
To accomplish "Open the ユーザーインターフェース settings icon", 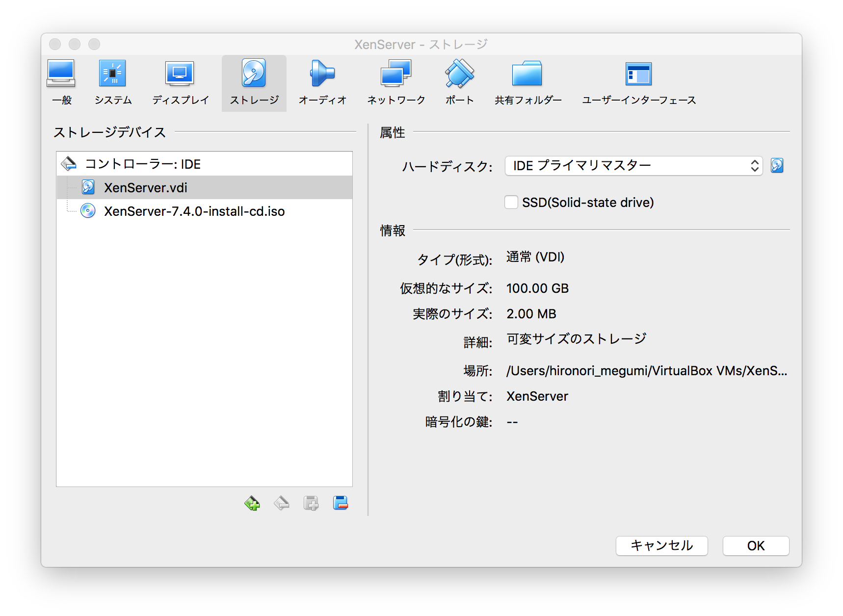I will (x=639, y=82).
